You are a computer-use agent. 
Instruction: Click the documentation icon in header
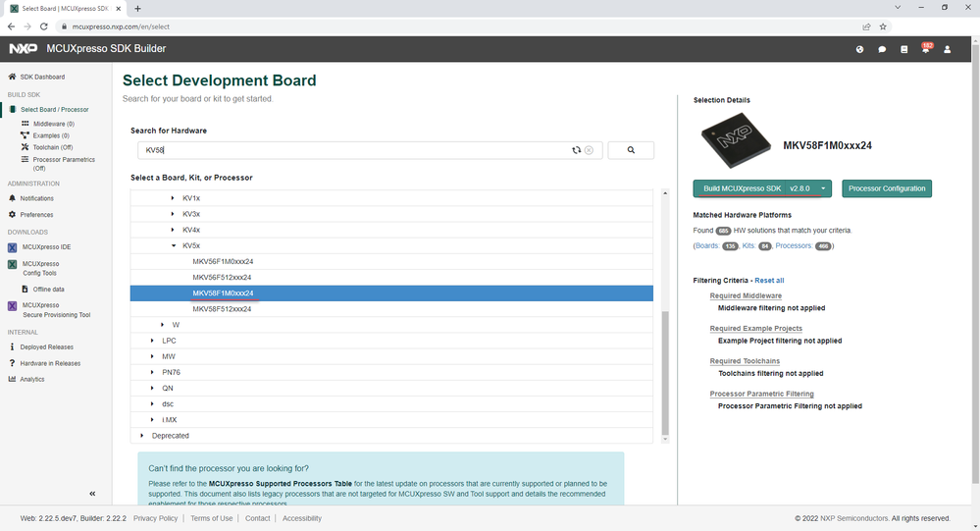903,49
